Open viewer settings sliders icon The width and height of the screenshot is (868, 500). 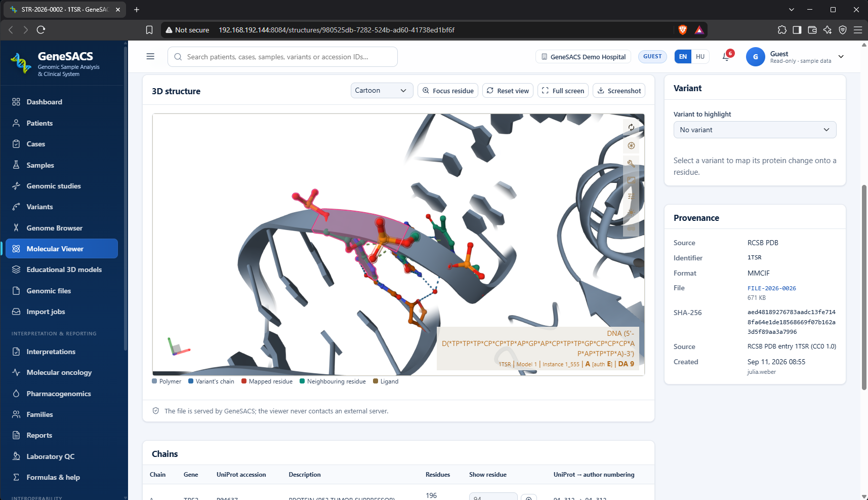(x=631, y=196)
